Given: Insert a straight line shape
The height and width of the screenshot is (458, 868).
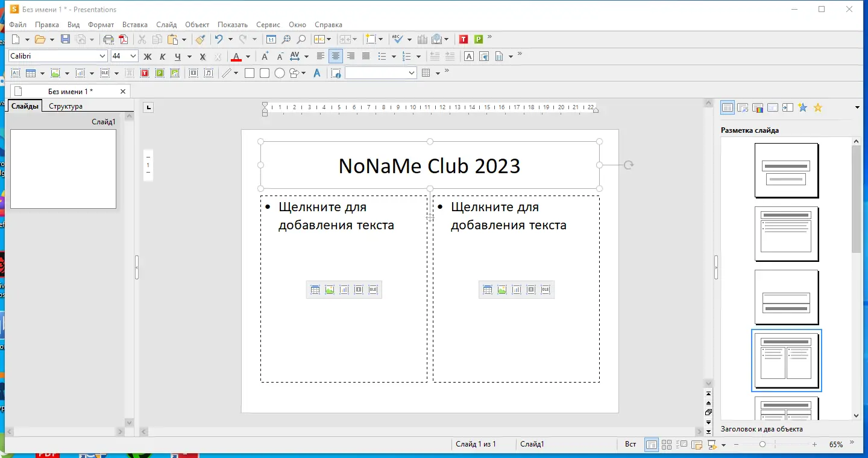Looking at the screenshot, I should tap(227, 73).
